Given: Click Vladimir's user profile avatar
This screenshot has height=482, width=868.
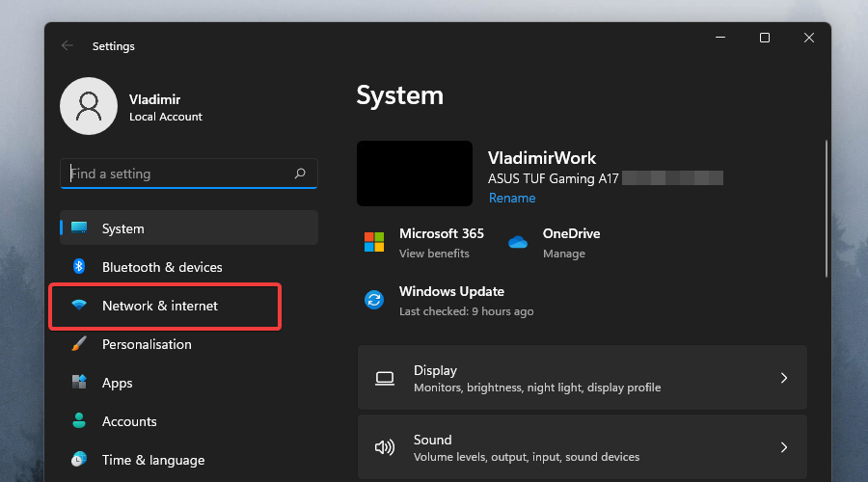Looking at the screenshot, I should (x=89, y=106).
